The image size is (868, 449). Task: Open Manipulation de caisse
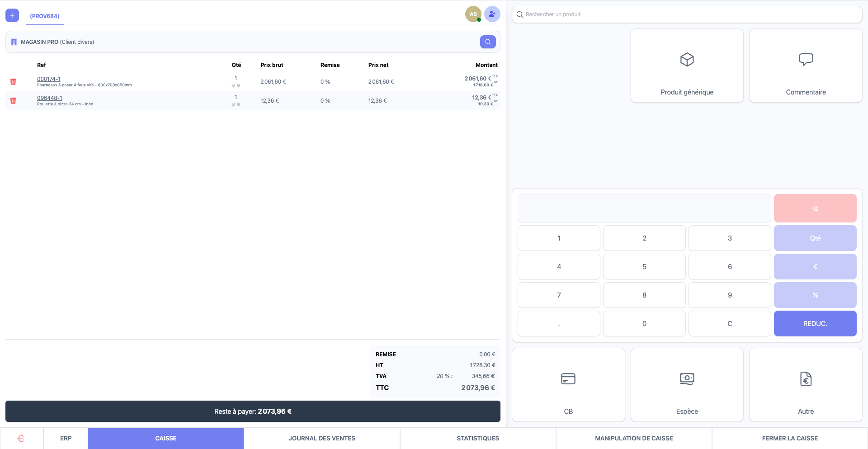[x=633, y=438]
